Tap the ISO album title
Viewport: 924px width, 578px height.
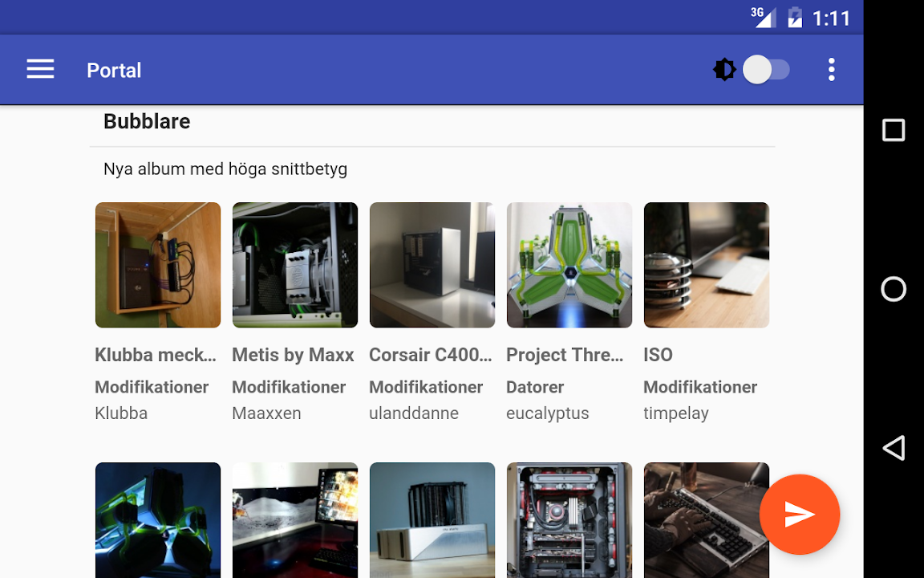[658, 355]
